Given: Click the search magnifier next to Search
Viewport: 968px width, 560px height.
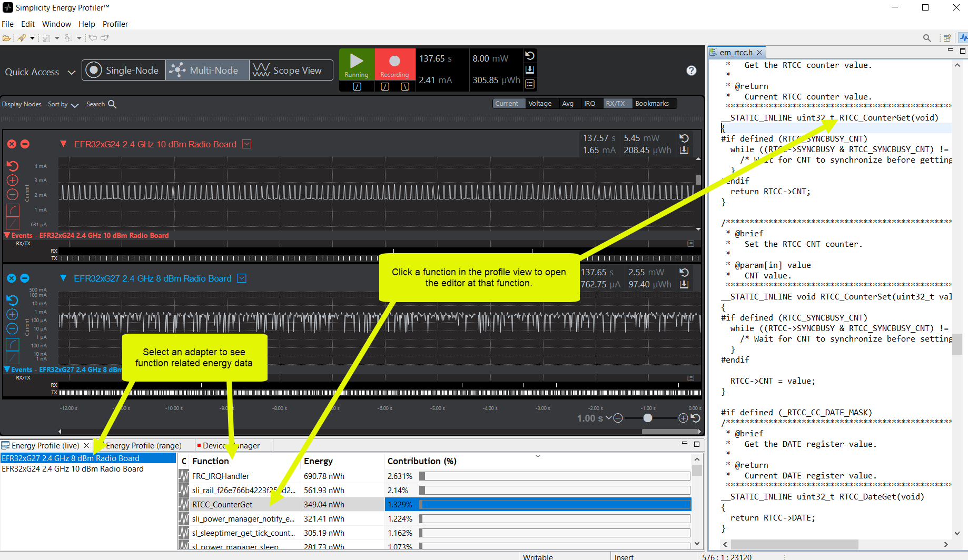Looking at the screenshot, I should pos(112,104).
